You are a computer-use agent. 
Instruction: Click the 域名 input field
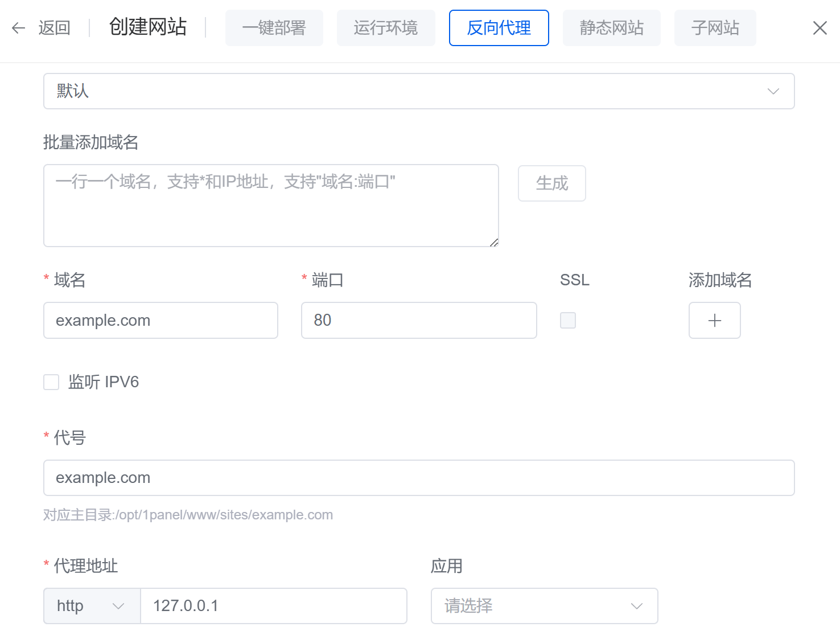[x=160, y=321]
